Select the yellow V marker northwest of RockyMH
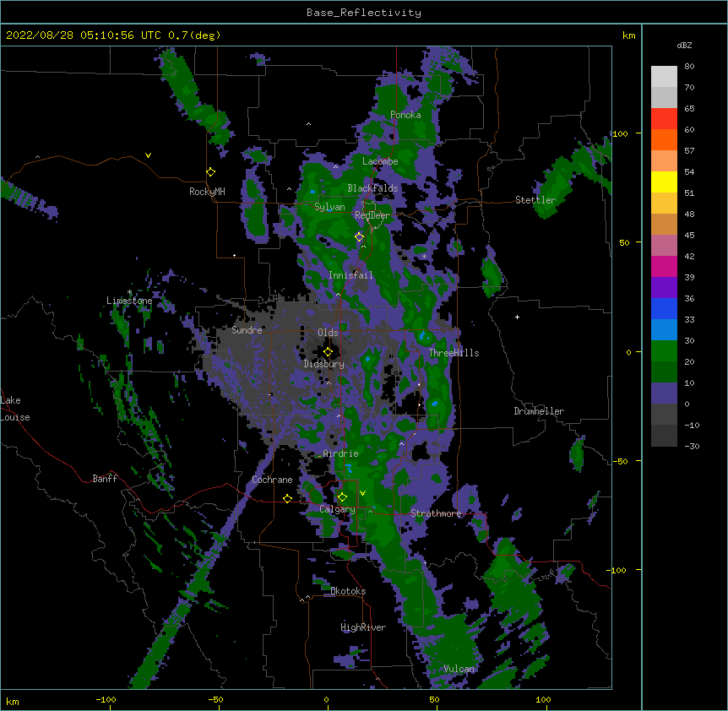The width and height of the screenshot is (728, 711). [x=148, y=155]
